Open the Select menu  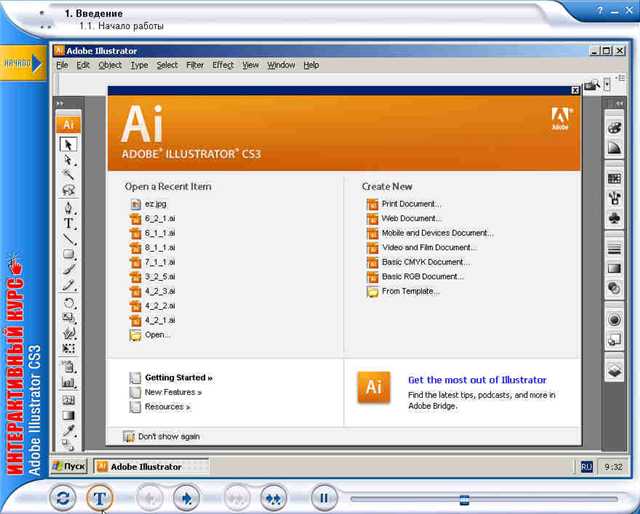click(x=167, y=65)
